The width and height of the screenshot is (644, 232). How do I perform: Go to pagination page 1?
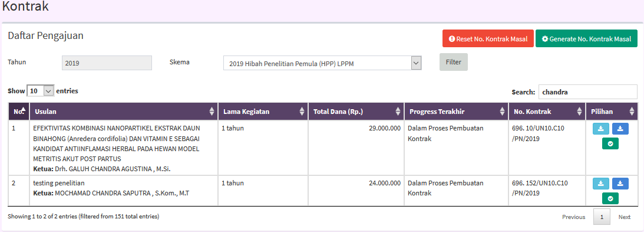coord(602,217)
